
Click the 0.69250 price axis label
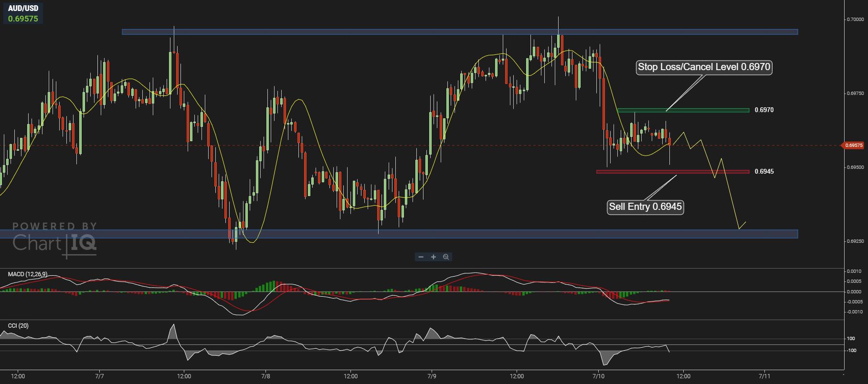tap(855, 241)
